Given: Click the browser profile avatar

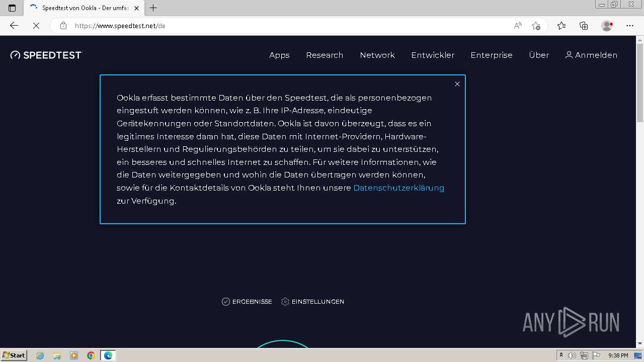Looking at the screenshot, I should click(607, 26).
